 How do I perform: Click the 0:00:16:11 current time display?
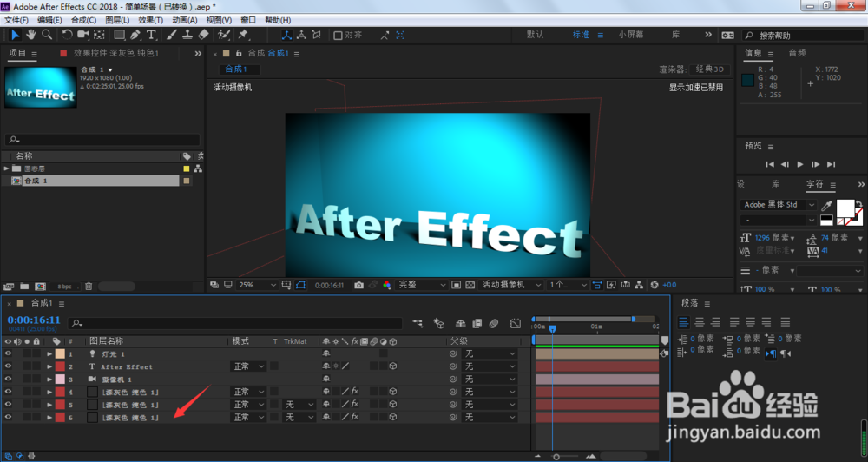pyautogui.click(x=34, y=320)
